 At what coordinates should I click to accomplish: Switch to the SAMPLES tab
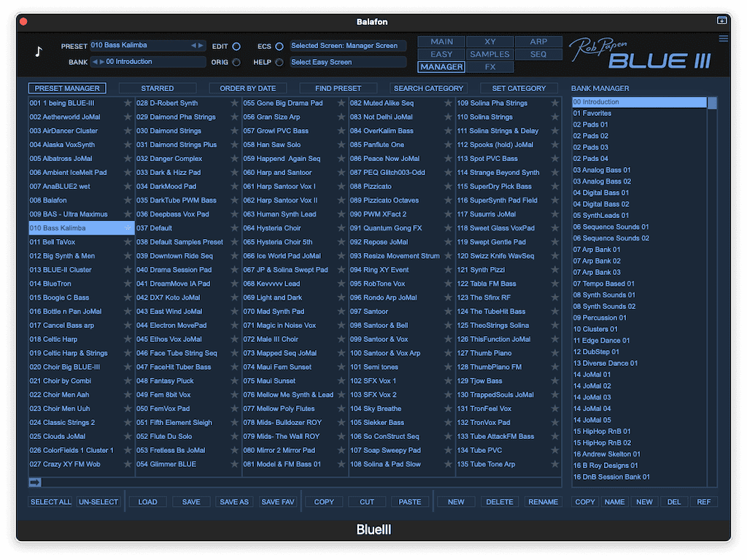489,54
